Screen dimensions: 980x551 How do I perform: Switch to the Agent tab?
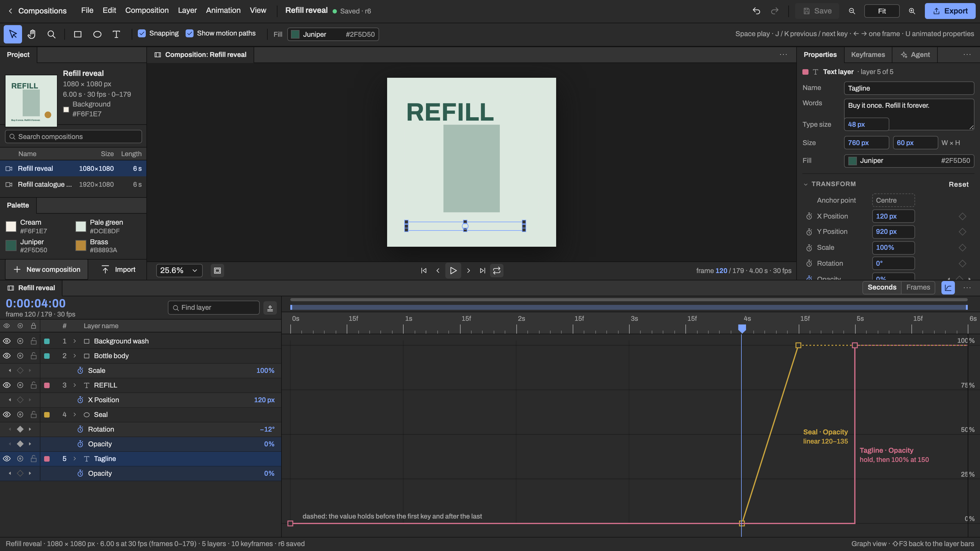click(x=915, y=55)
